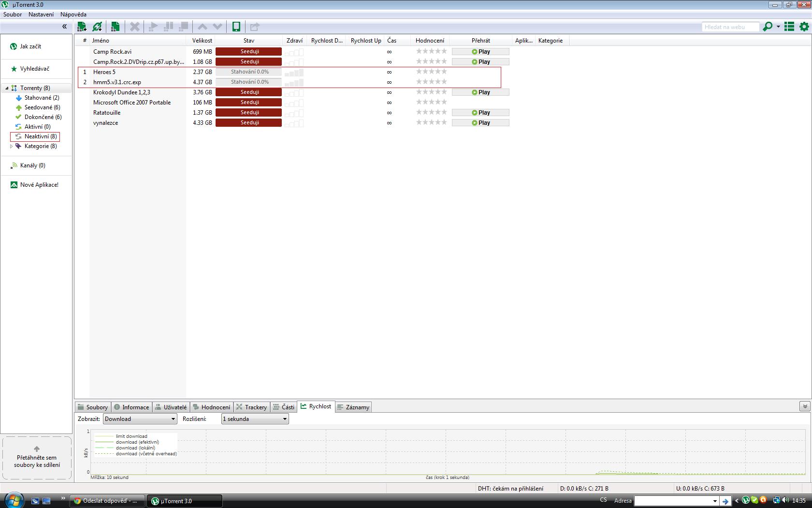Click the Remove torrent X icon
812x508 pixels.
coord(135,27)
